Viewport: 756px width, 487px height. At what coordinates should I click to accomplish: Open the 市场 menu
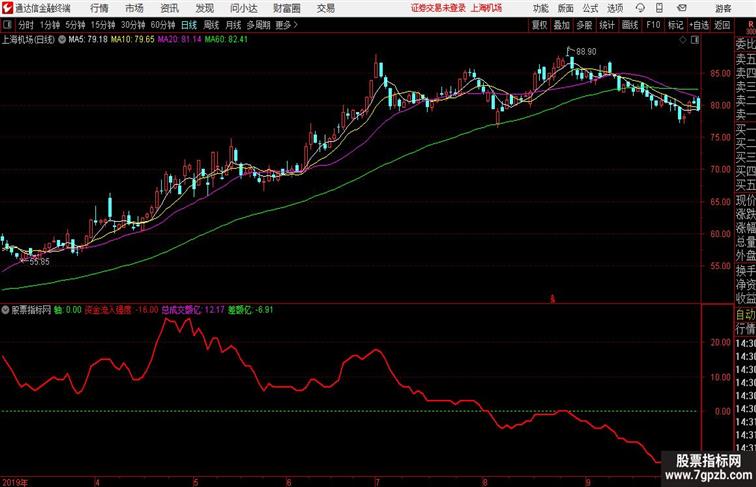pos(134,8)
